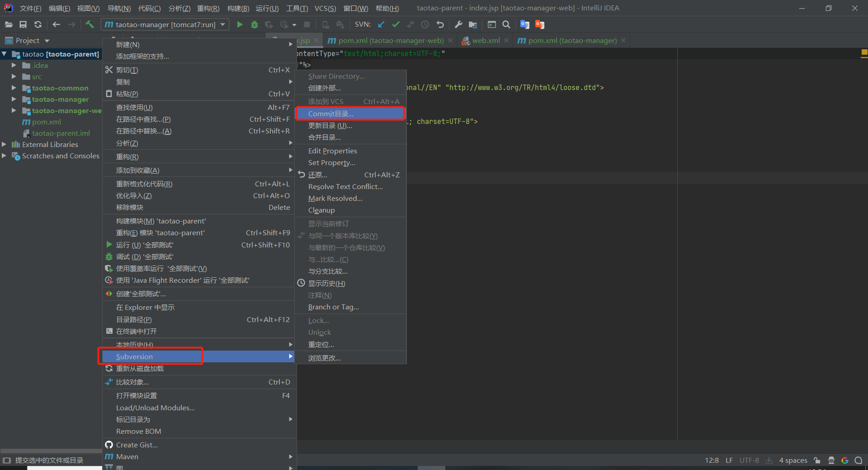Select 还原... revert menu item
This screenshot has width=868, height=470.
point(350,175)
